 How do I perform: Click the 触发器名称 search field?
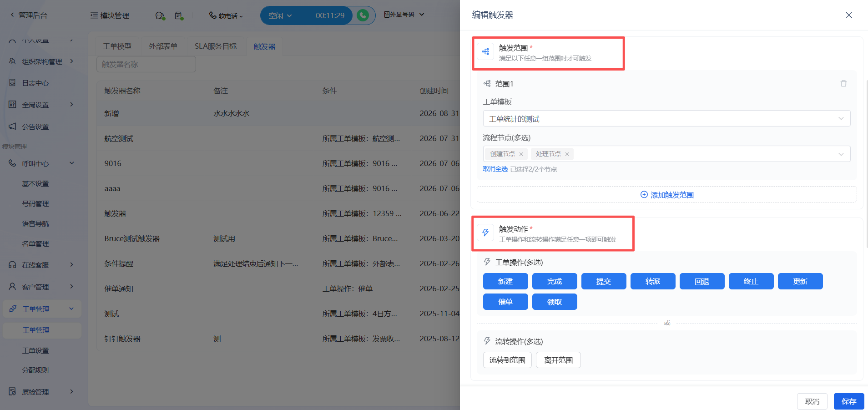point(146,64)
